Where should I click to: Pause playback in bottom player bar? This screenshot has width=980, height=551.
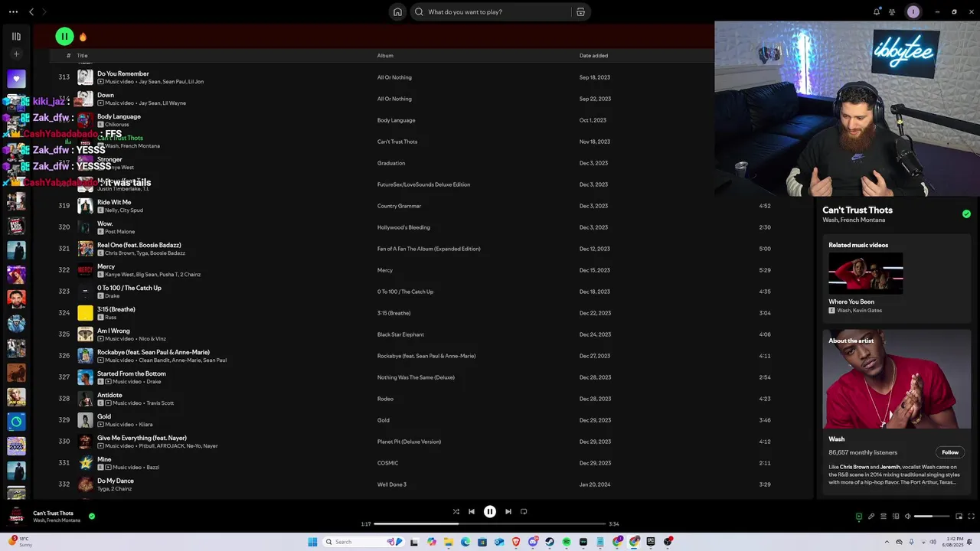click(x=490, y=511)
